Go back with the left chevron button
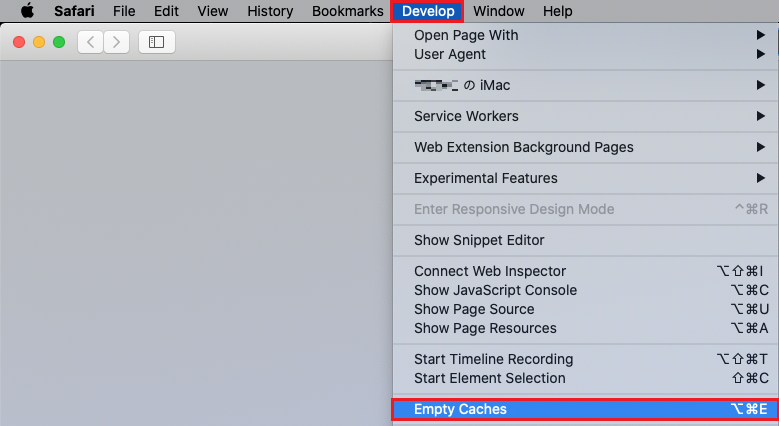The height and width of the screenshot is (426, 779). point(90,42)
